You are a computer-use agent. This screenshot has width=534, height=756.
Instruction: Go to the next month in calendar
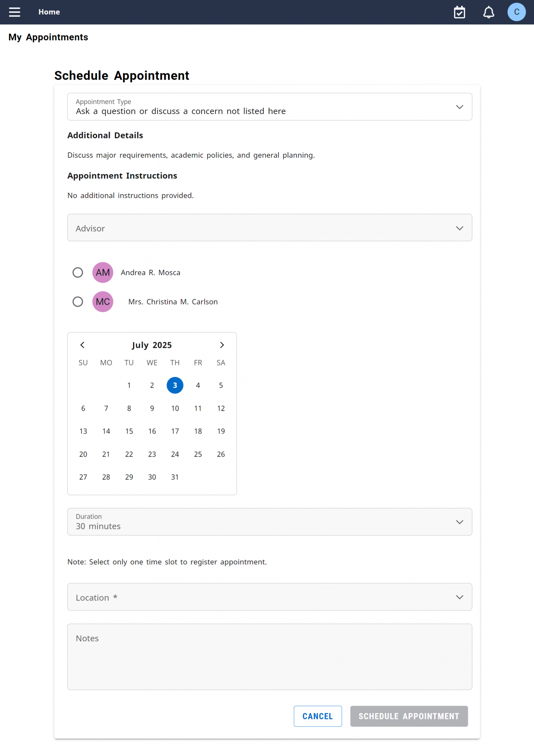coord(222,345)
